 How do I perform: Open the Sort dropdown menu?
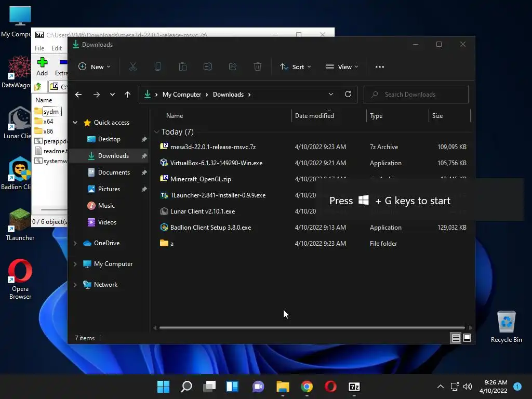coord(295,67)
